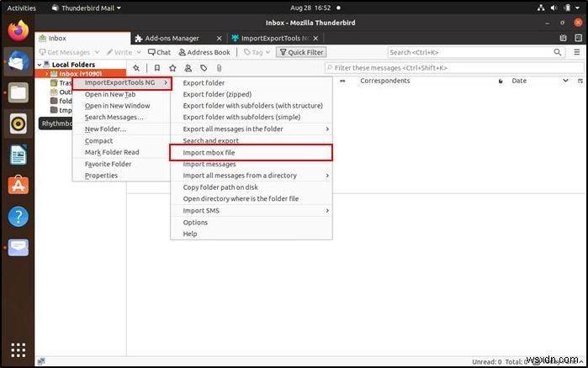The height and width of the screenshot is (368, 588).
Task: Open column picker at header end
Action: click(x=580, y=81)
